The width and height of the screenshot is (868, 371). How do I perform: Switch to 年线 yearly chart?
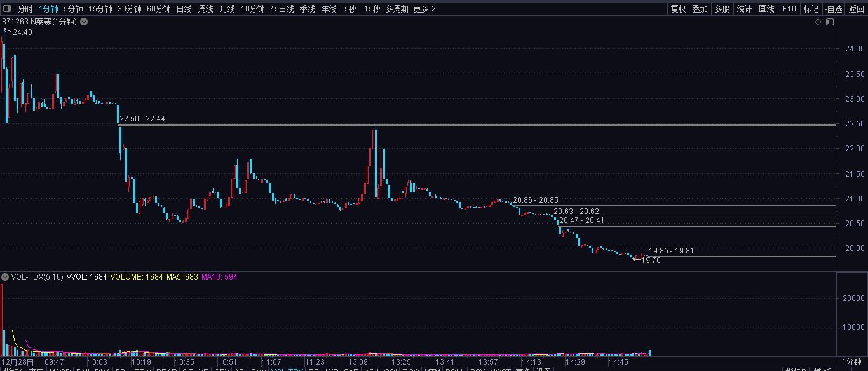(x=329, y=9)
